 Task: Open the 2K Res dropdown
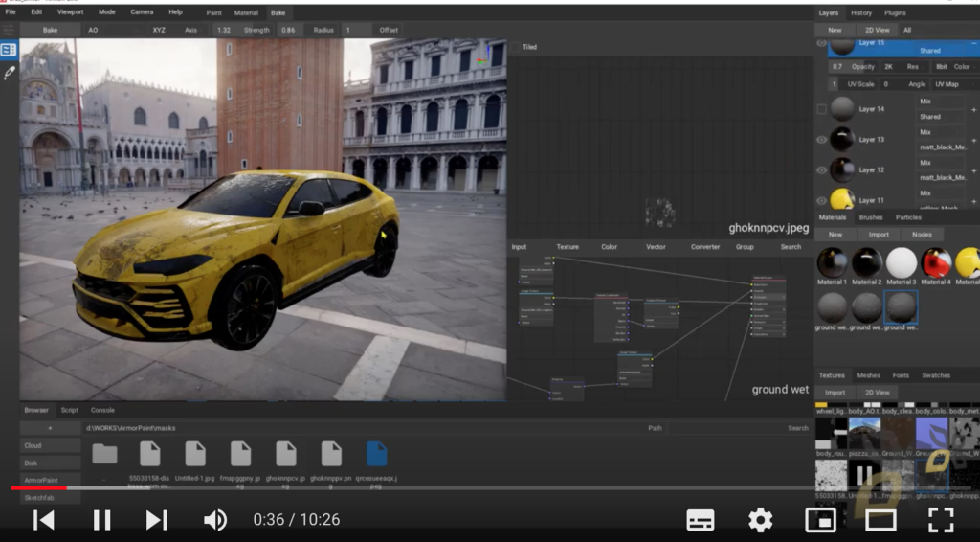(x=903, y=67)
